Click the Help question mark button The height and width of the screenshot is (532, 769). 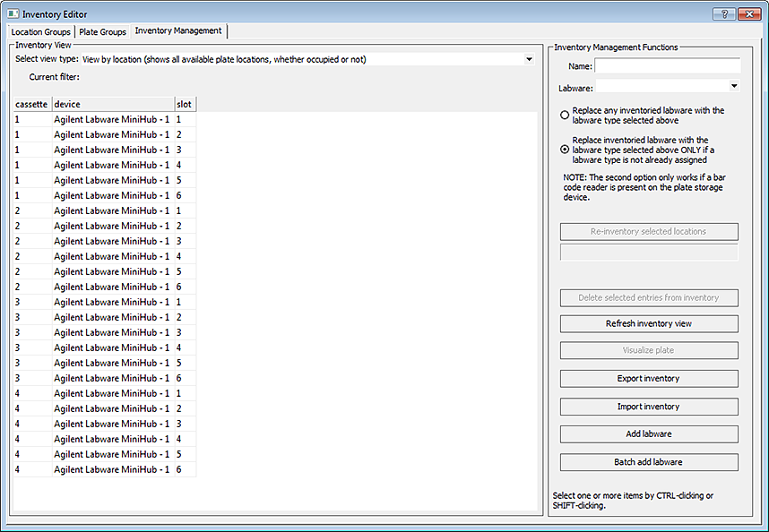724,14
